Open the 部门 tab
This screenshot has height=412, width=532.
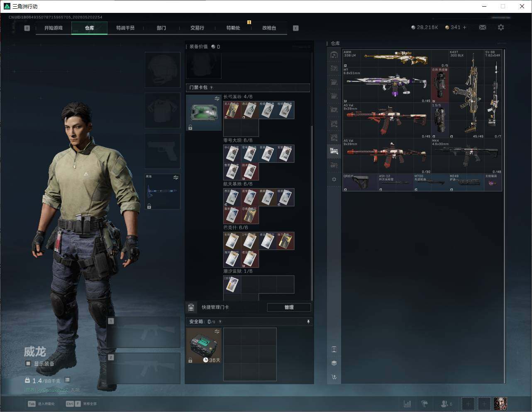[161, 28]
